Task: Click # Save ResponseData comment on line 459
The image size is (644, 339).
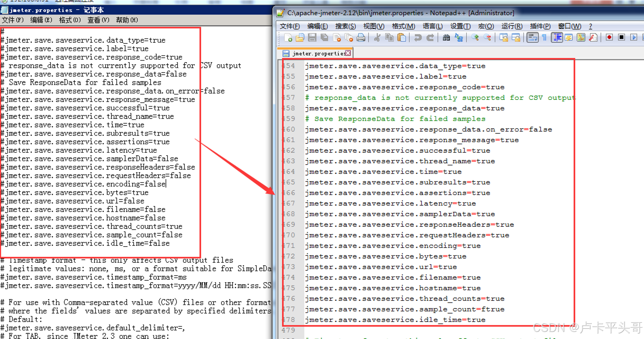Action: pos(395,119)
